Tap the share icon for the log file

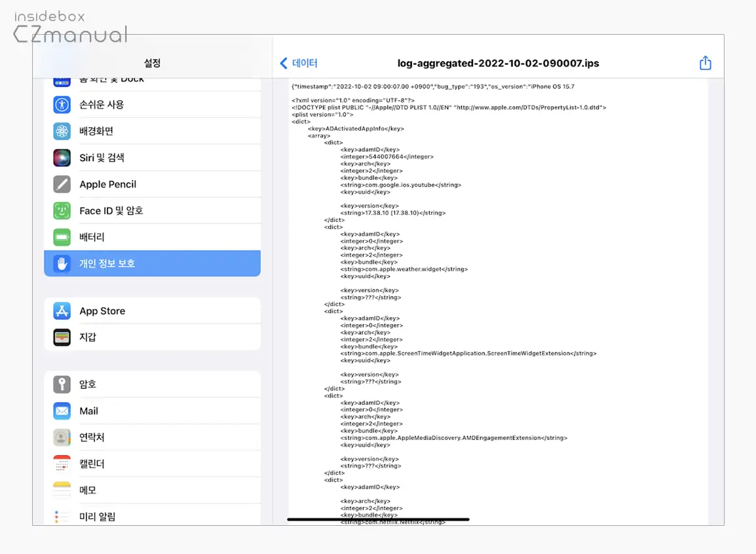point(705,63)
